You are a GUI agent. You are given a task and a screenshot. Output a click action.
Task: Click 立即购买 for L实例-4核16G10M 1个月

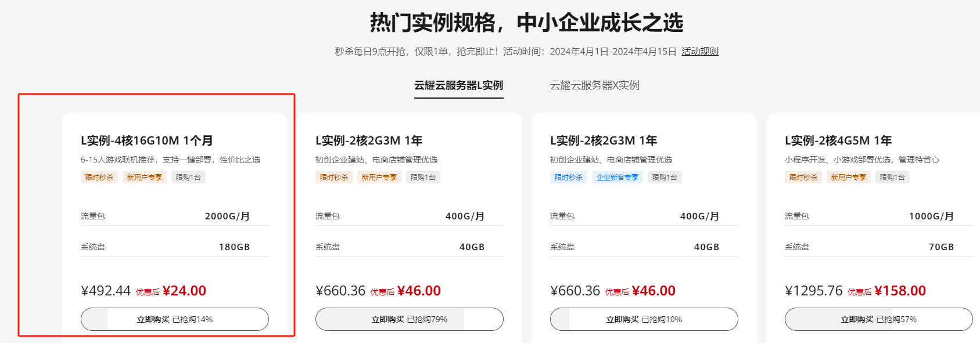174,319
